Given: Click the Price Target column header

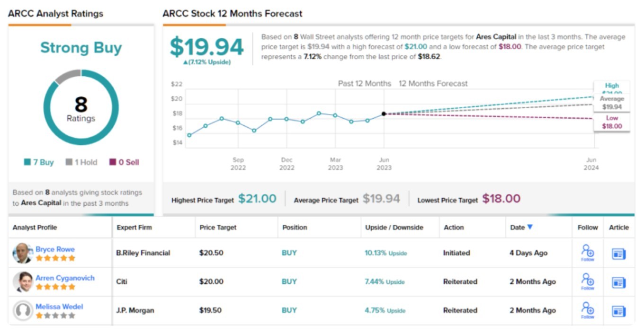Looking at the screenshot, I should [x=217, y=228].
